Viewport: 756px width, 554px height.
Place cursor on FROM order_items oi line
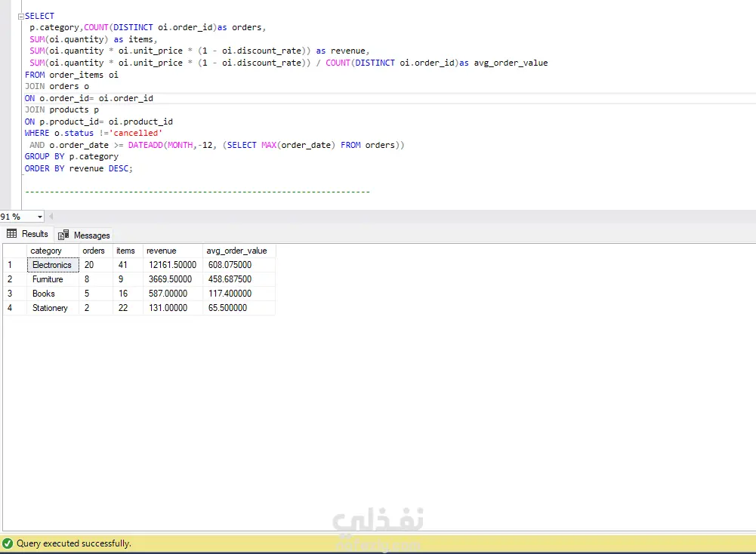click(x=71, y=75)
